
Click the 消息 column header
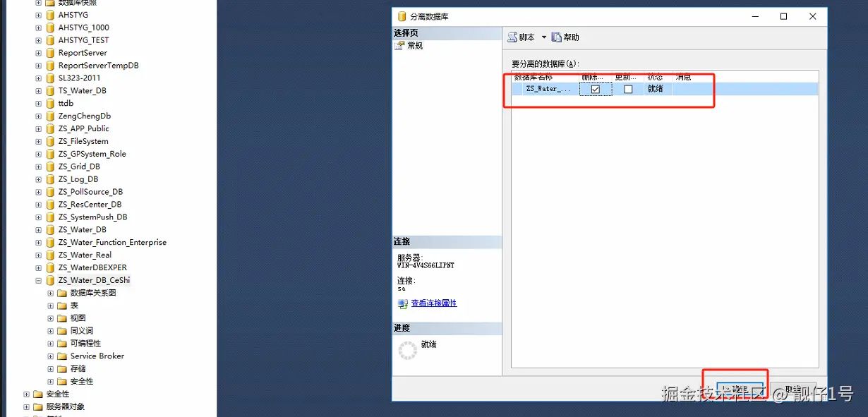coord(683,77)
